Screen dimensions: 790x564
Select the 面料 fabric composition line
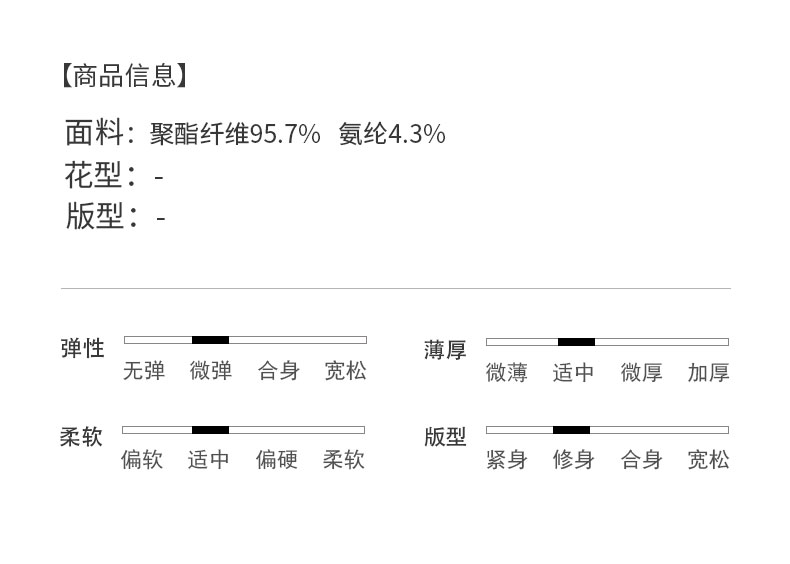click(x=255, y=133)
